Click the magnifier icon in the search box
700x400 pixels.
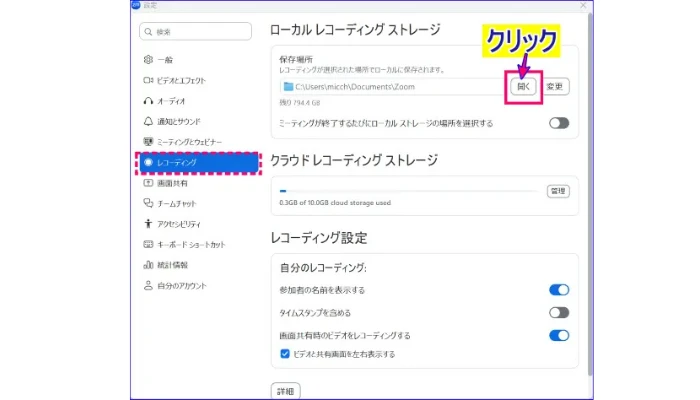point(149,32)
